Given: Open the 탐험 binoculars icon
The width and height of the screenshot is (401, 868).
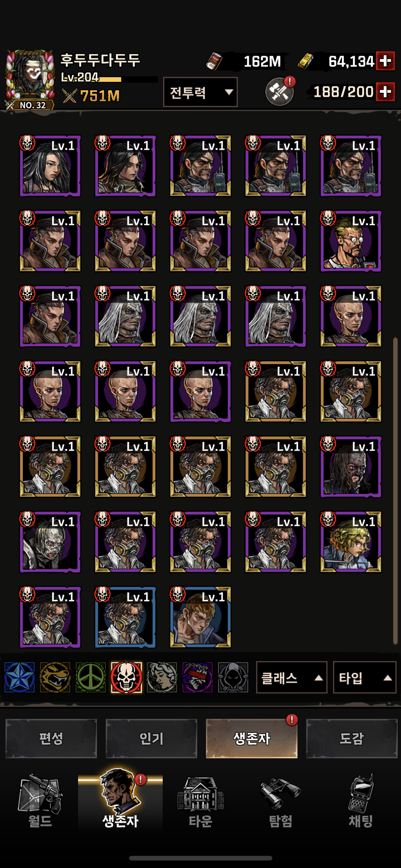Looking at the screenshot, I should pos(280,801).
